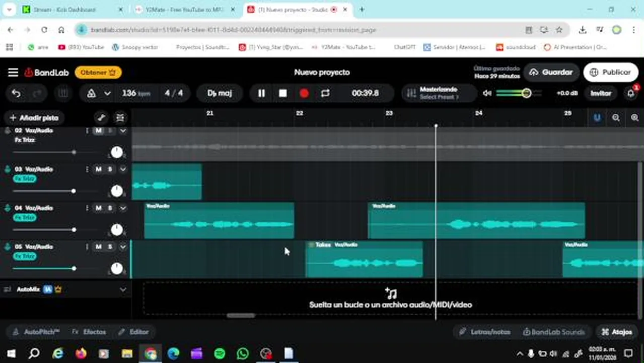Click the master volume speaker icon
Screen dimensions: 644x363
(487, 93)
